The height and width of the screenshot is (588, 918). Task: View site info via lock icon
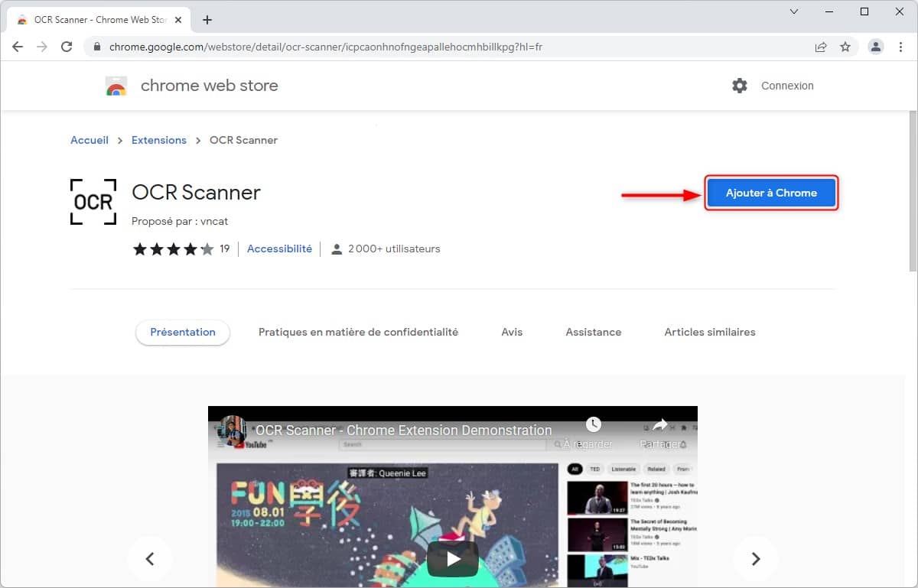click(97, 47)
